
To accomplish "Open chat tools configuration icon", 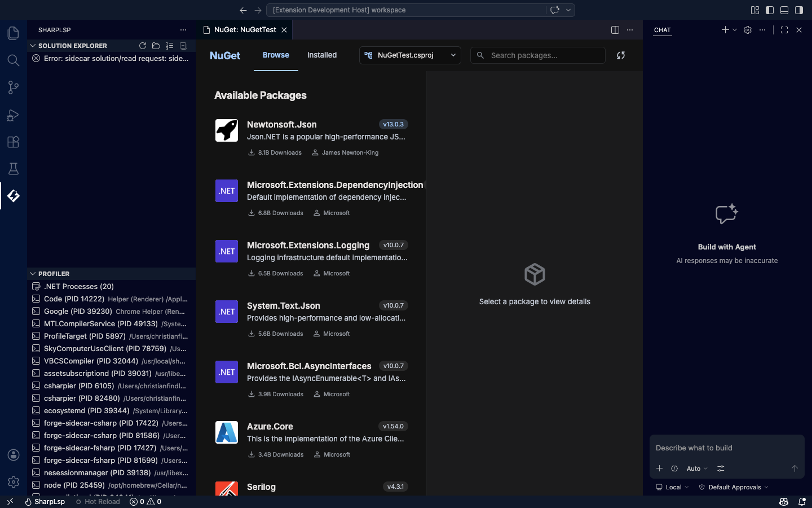I will pyautogui.click(x=721, y=468).
